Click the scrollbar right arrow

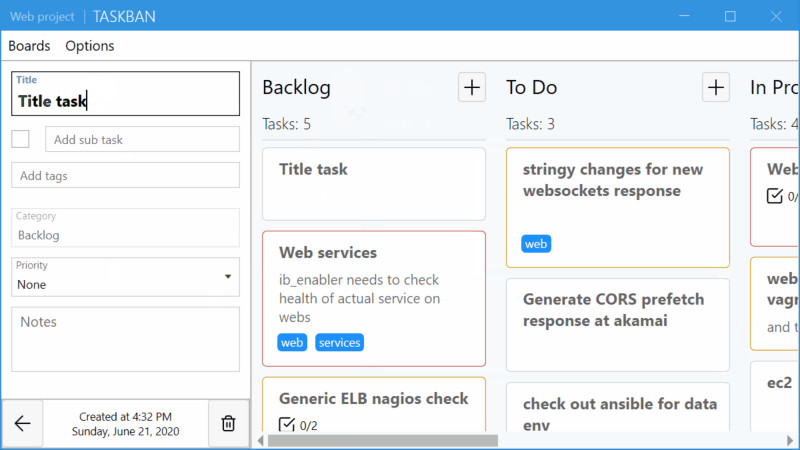tap(790, 440)
